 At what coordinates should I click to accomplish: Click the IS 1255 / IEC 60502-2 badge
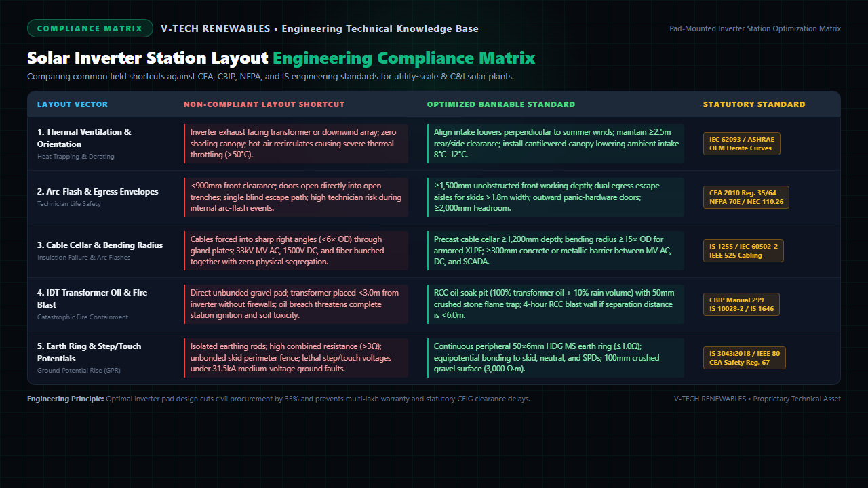[x=743, y=251]
